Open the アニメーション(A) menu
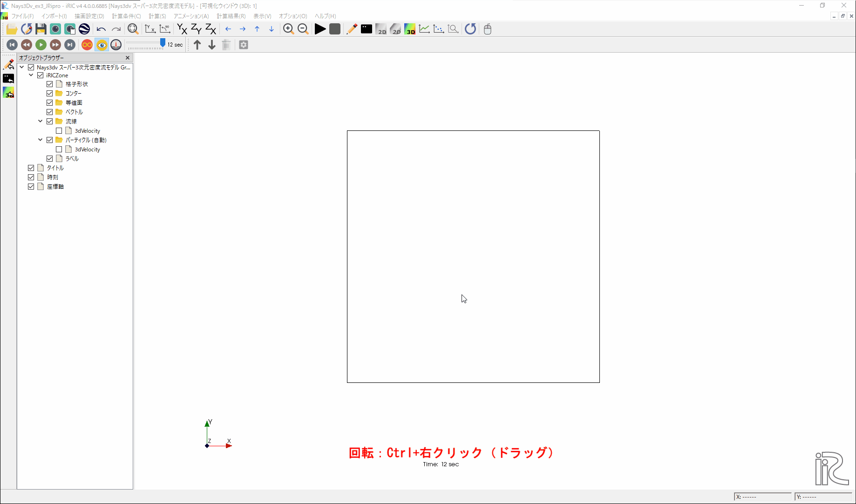This screenshot has width=856, height=504. click(x=191, y=16)
